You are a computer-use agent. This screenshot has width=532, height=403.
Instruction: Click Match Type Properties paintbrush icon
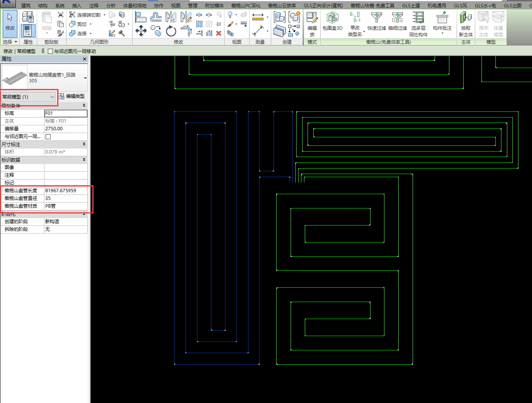[61, 33]
